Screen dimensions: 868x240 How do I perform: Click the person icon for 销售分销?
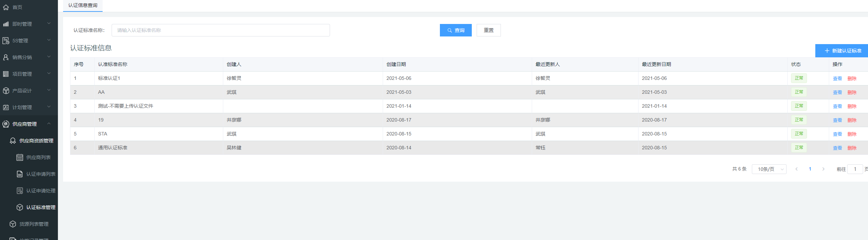(6, 57)
